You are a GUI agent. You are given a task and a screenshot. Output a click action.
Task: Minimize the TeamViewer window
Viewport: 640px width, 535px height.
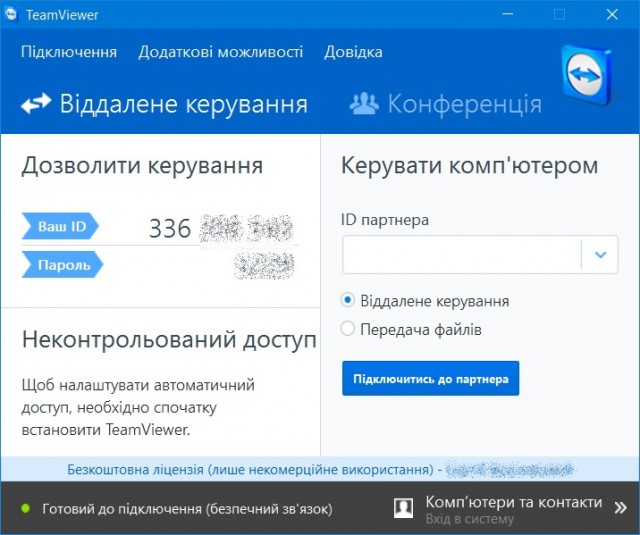[x=508, y=14]
